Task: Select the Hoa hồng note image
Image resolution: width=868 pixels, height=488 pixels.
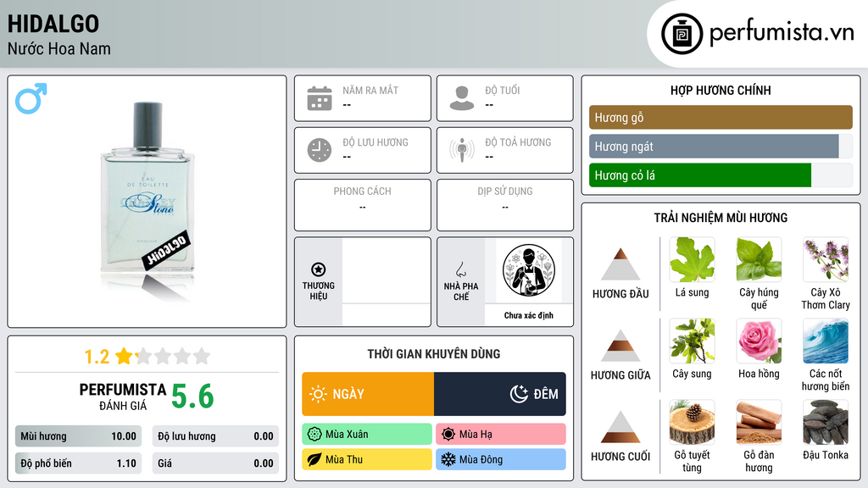Action: [759, 341]
